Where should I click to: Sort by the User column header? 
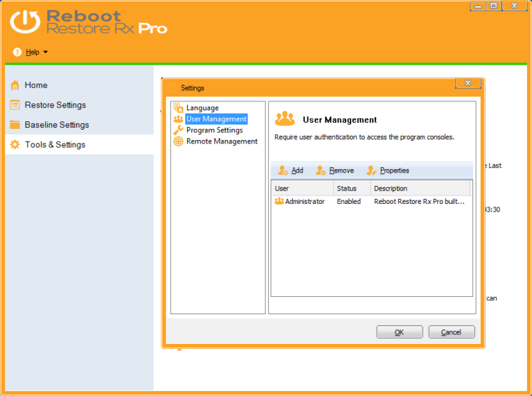tap(303, 188)
